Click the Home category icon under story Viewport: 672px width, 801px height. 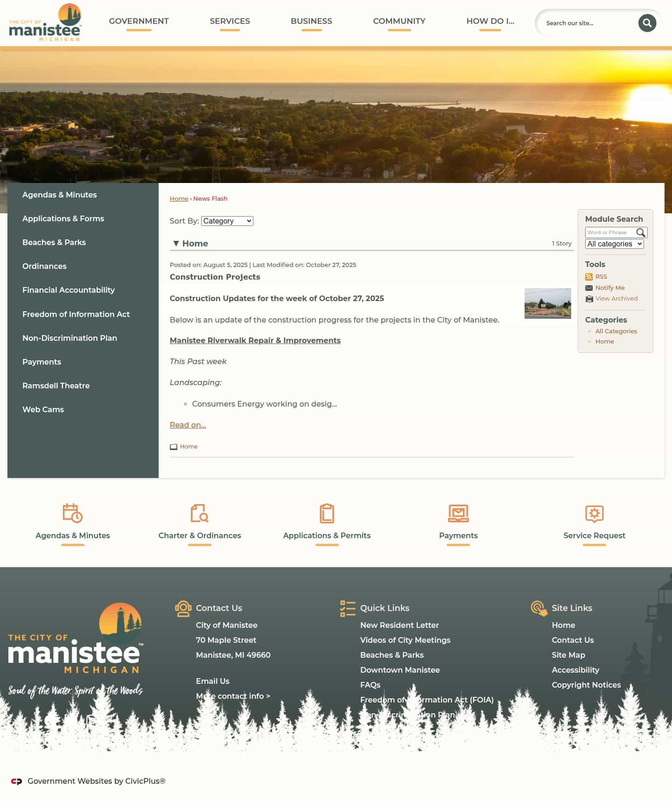click(x=174, y=447)
